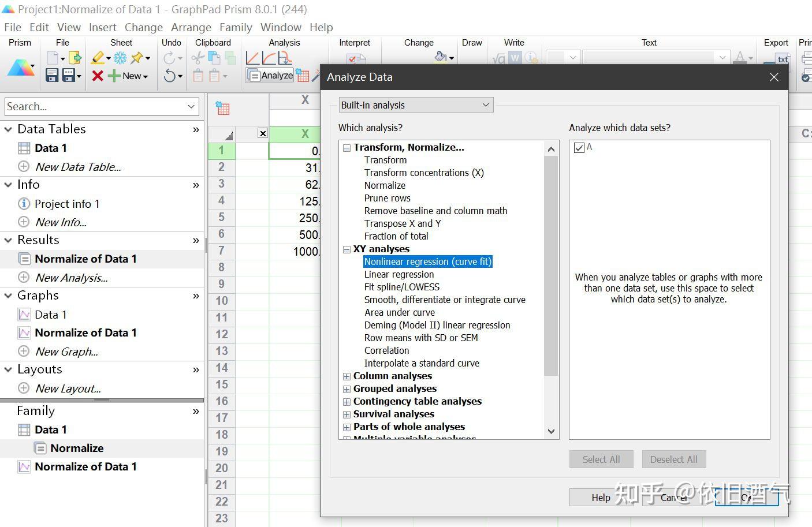Click the plus circle beside New Analysis

click(24, 278)
